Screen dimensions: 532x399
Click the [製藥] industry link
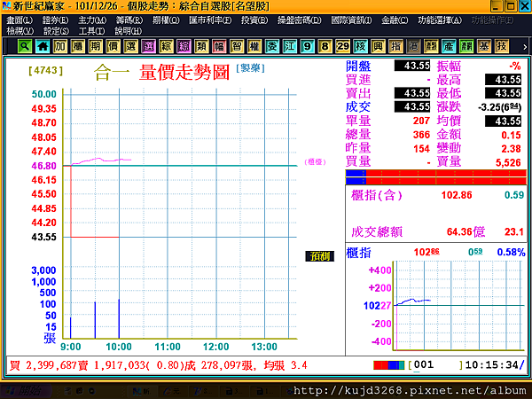(x=250, y=68)
